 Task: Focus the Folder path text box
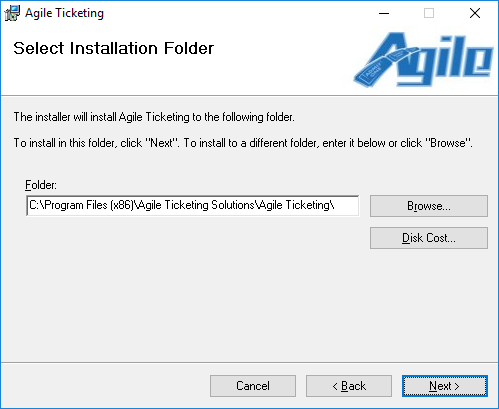pyautogui.click(x=193, y=206)
